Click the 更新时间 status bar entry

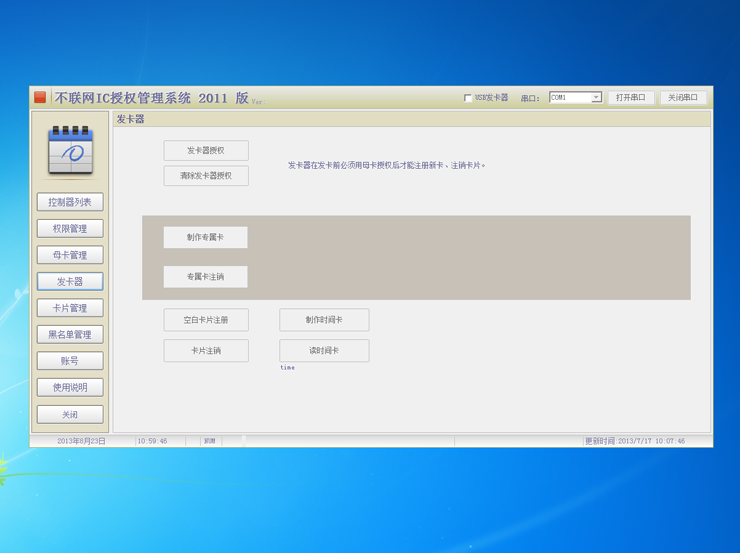coord(635,441)
